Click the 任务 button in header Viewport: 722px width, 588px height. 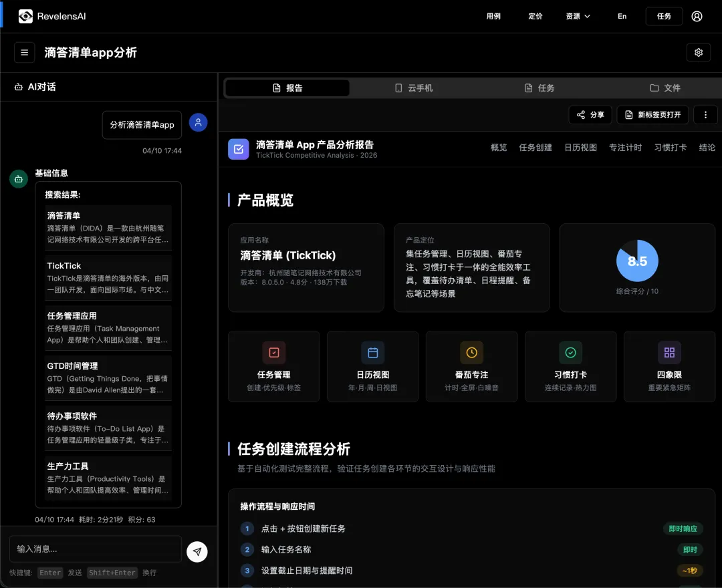(x=664, y=16)
